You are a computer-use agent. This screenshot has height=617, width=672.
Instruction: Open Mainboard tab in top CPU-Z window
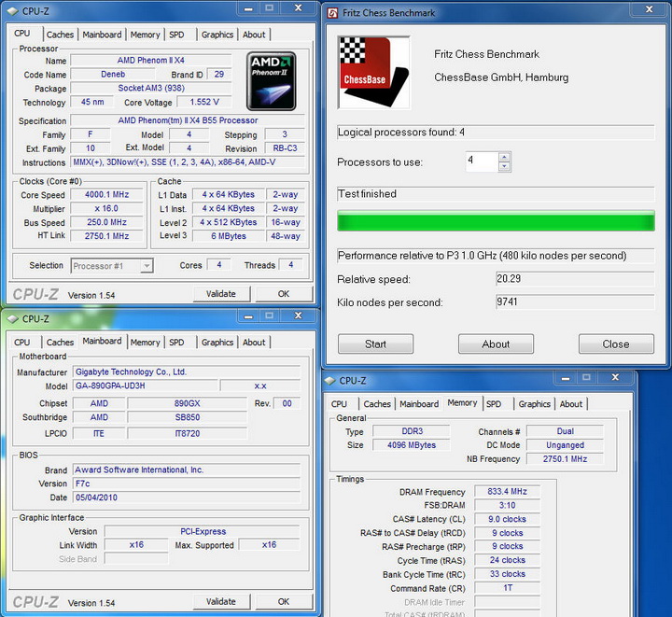coord(102,35)
